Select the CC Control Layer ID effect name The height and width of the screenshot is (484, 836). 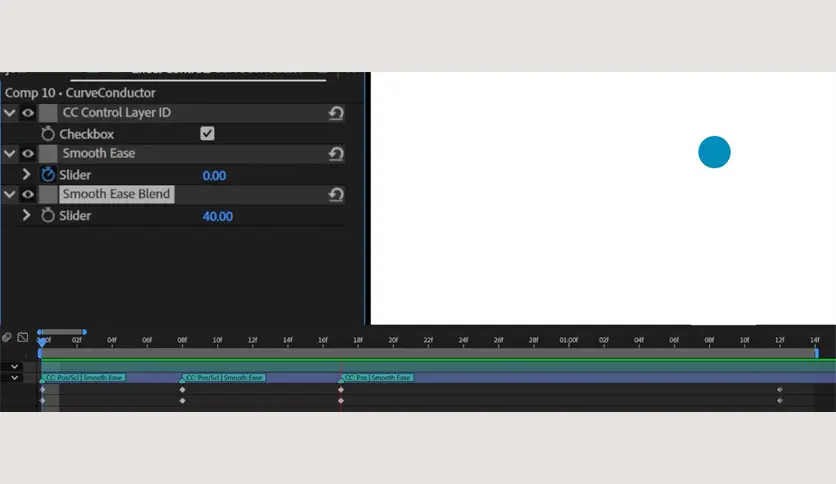117,112
